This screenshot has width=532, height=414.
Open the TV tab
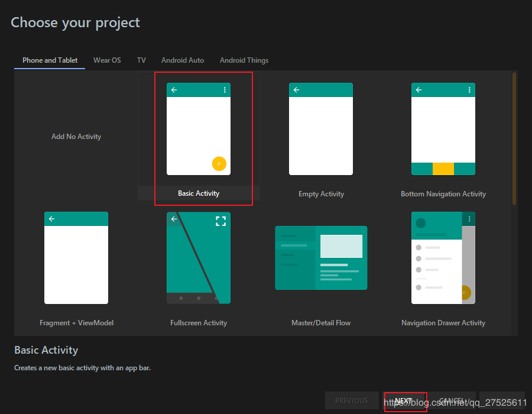141,60
